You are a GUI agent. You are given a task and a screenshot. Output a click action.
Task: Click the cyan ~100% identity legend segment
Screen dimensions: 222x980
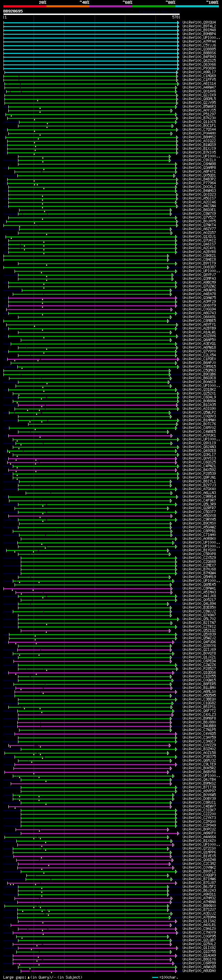tap(197, 6)
